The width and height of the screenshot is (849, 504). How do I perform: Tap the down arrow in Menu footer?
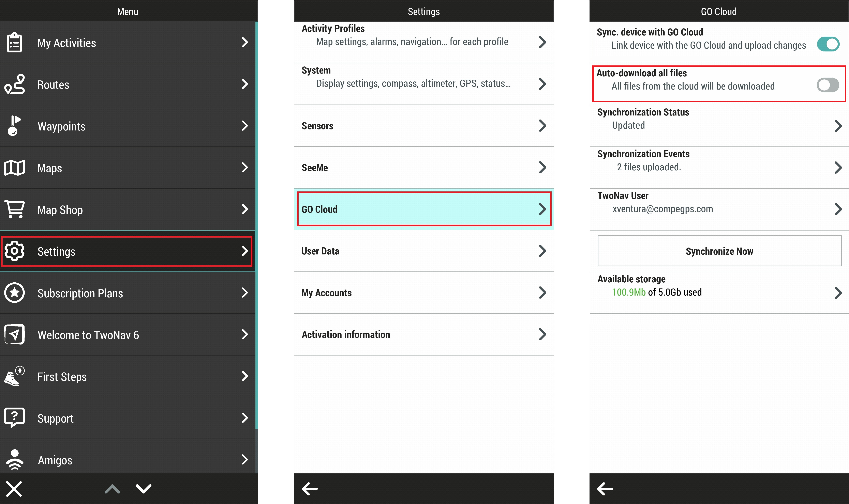click(144, 489)
